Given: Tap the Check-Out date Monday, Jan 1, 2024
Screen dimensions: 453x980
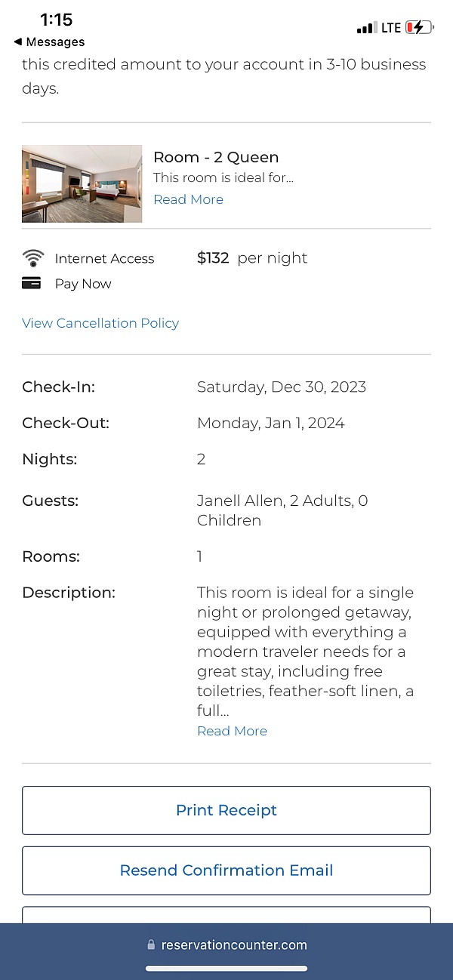Looking at the screenshot, I should pyautogui.click(x=270, y=423).
